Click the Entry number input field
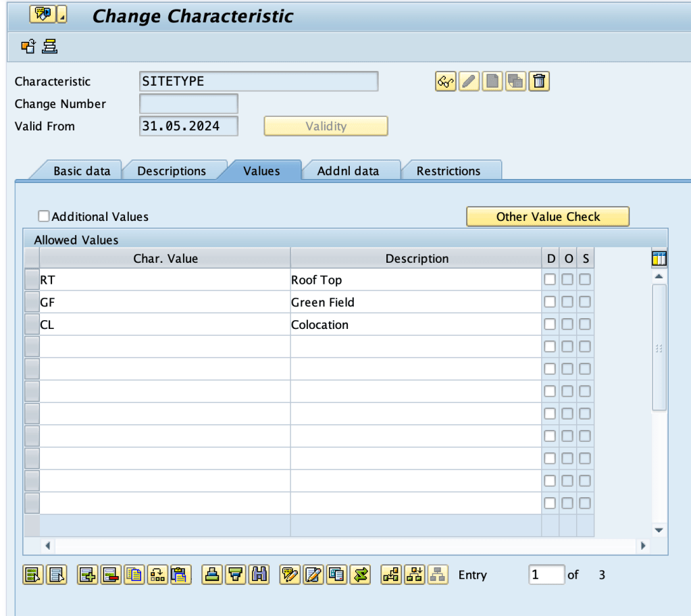Image resolution: width=691 pixels, height=616 pixels. (546, 575)
